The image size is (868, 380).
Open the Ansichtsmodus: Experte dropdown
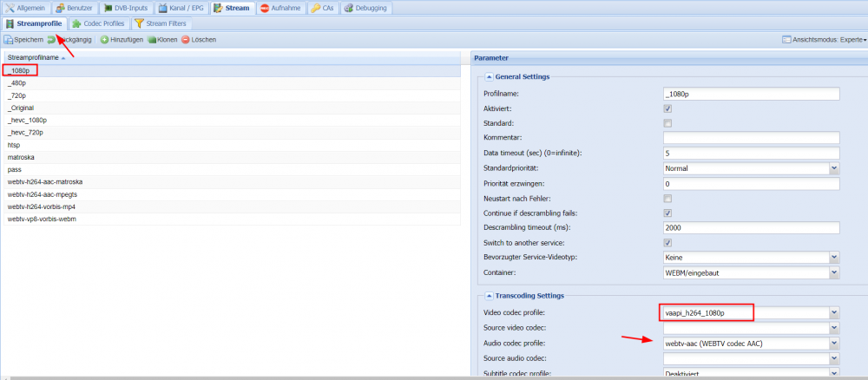tap(825, 40)
